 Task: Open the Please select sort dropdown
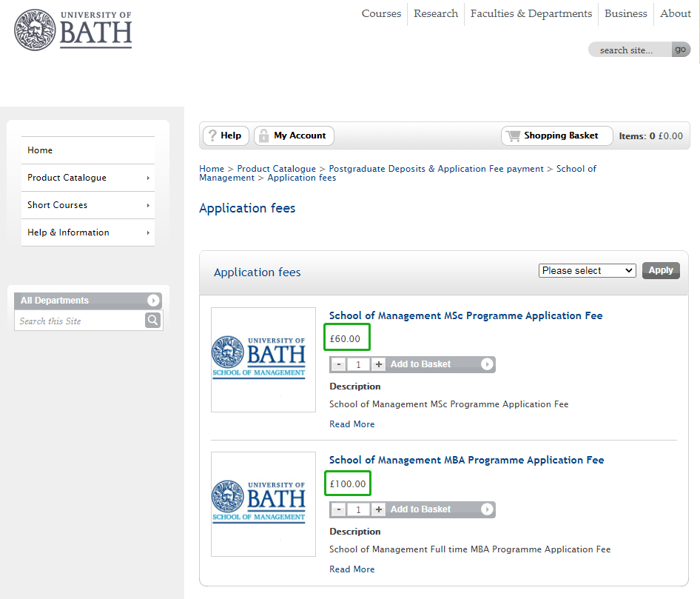(x=587, y=271)
